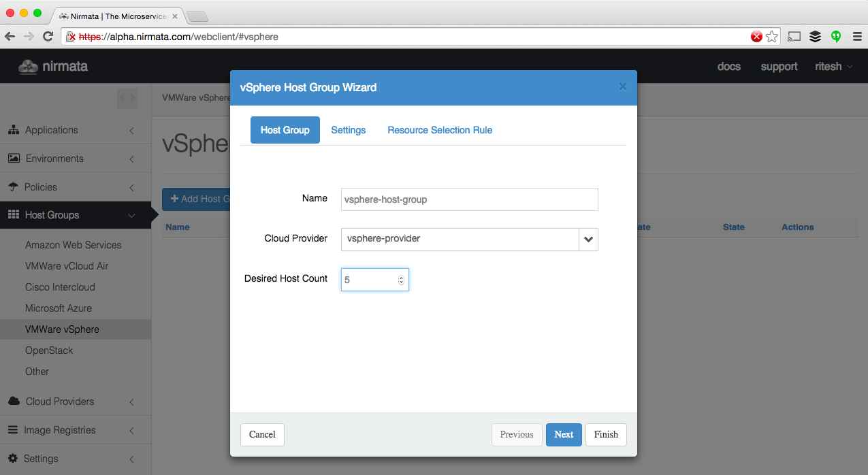The height and width of the screenshot is (475, 868).
Task: Open Amazon Web Services host groups
Action: (x=74, y=245)
